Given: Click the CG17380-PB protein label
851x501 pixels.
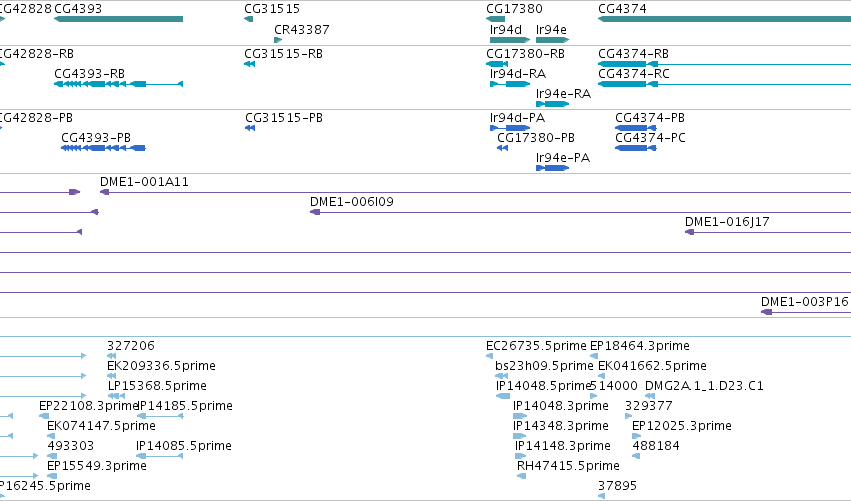Looking at the screenshot, I should pos(536,138).
